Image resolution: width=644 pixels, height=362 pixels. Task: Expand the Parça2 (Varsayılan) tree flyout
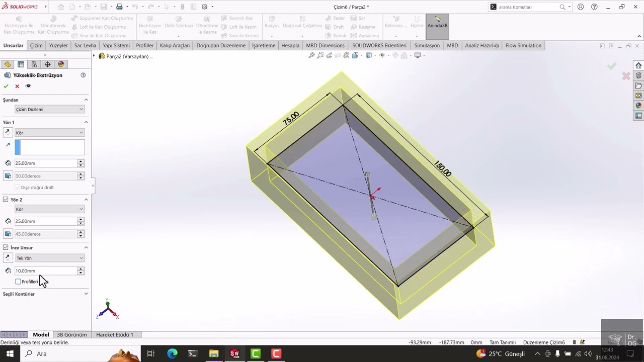click(x=94, y=56)
